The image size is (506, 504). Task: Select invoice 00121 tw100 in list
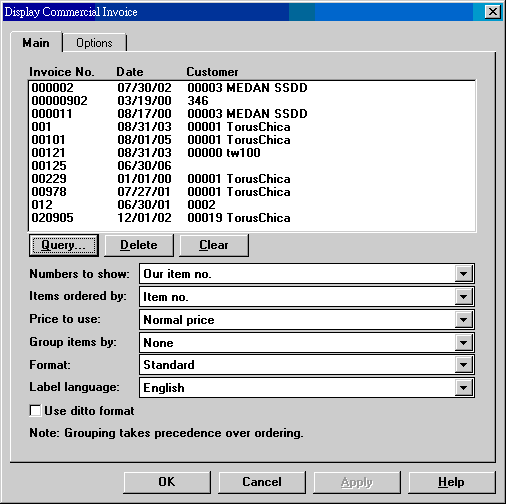pos(252,153)
